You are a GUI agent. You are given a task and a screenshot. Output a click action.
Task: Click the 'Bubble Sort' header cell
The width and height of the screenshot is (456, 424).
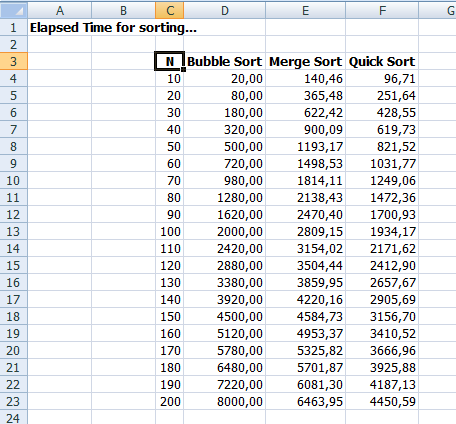(224, 61)
